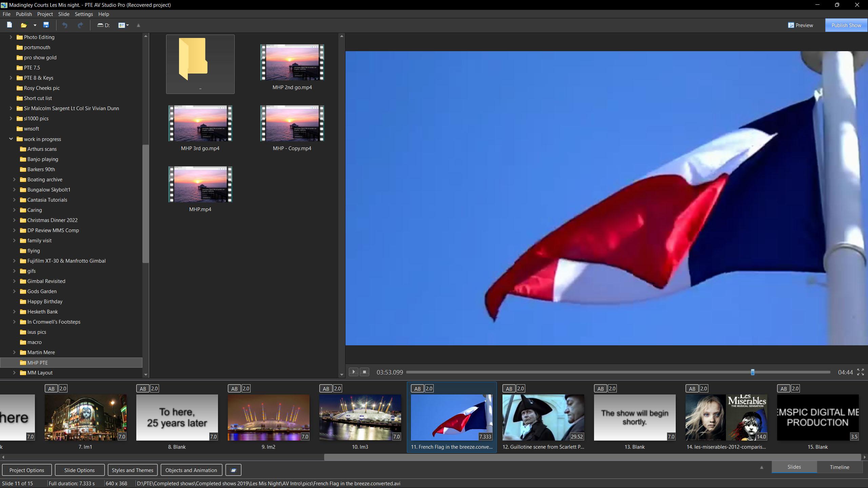Switch to the Timeline tab
Viewport: 868px width, 488px height.
(840, 467)
